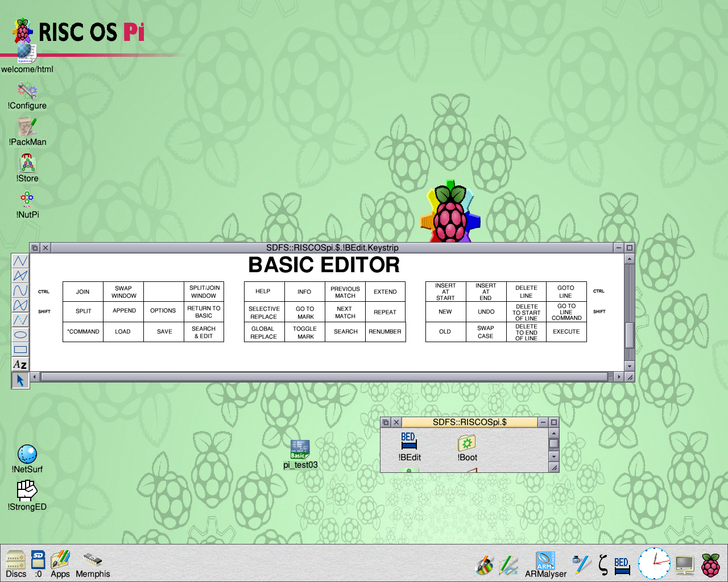Choose the dotted move-path tool
Viewport: 728px width, 582px height.
point(20,320)
